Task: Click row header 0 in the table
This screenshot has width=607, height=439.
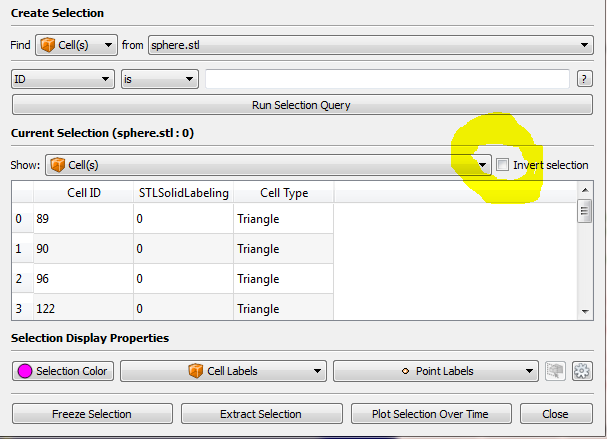Action: (22, 219)
